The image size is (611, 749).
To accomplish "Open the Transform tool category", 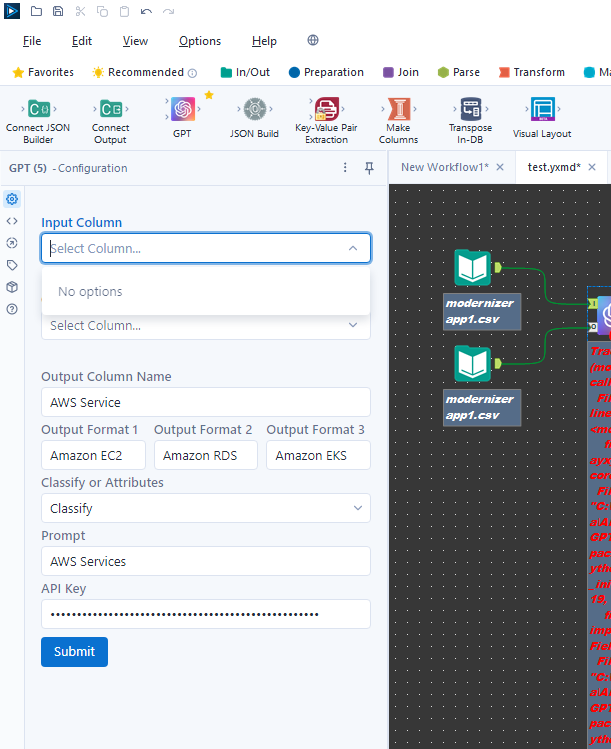I will click(532, 72).
